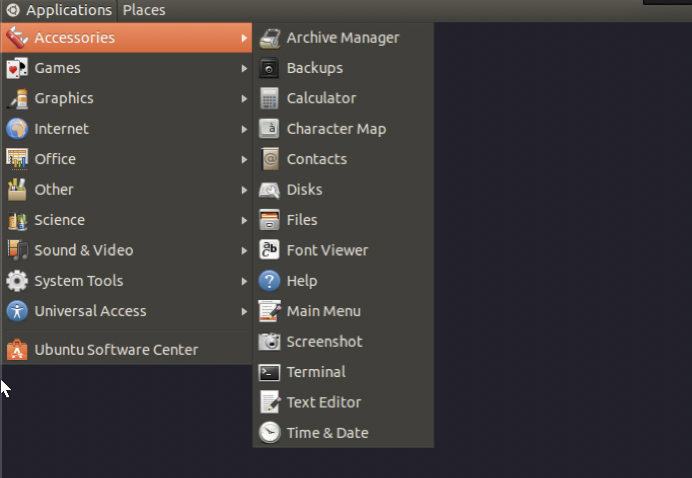Click the Help question mark icon
This screenshot has width=692, height=478.
269,281
